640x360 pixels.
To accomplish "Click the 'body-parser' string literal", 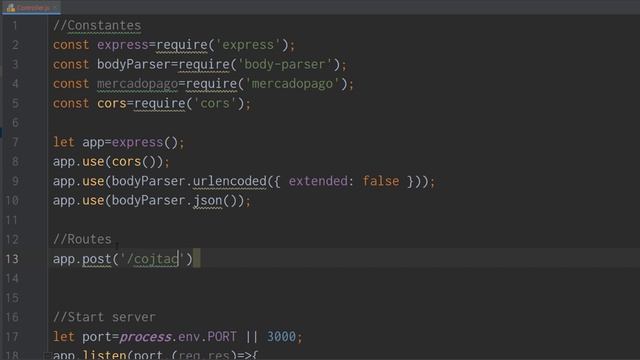I will (285, 64).
